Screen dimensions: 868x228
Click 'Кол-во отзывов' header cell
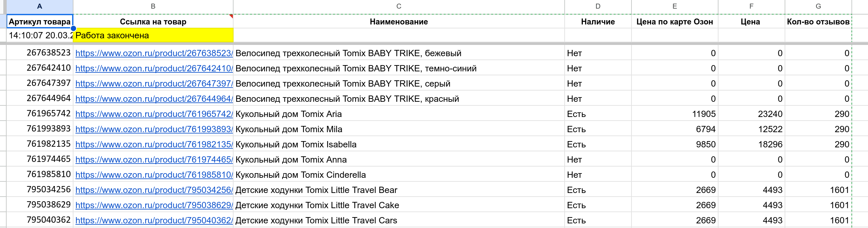[x=818, y=21]
